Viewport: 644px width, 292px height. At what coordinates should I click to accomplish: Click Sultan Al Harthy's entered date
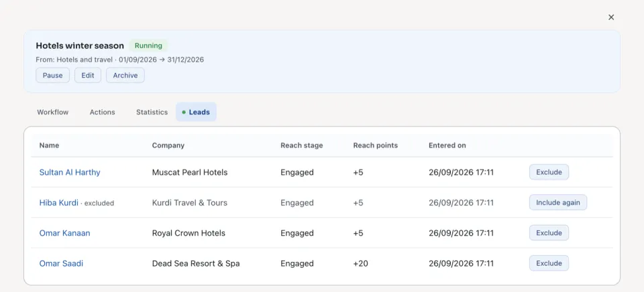point(462,172)
